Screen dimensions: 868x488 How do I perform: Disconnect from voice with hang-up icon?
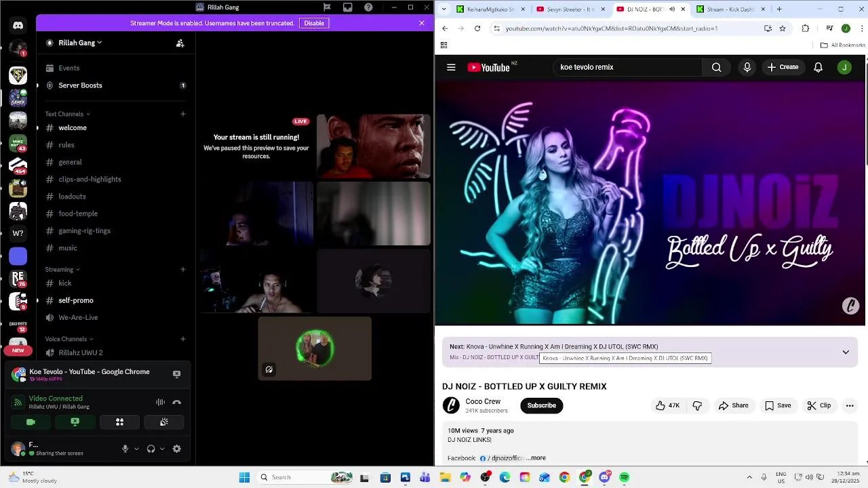click(177, 402)
